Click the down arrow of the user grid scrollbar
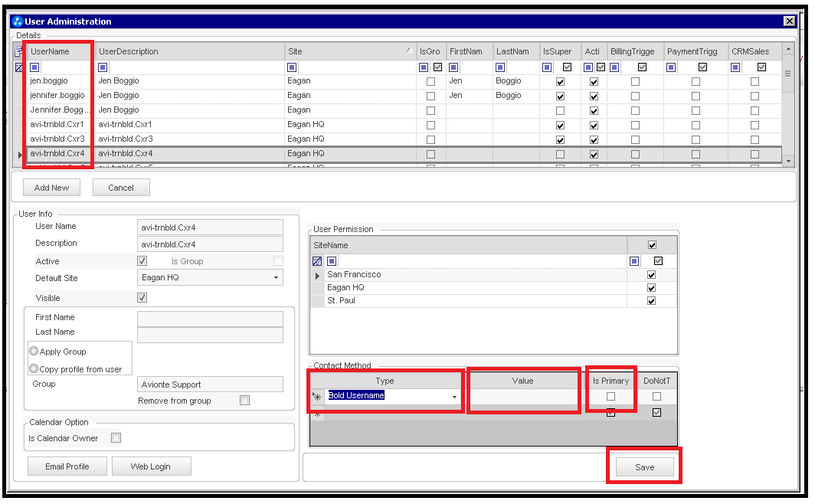 pos(788,161)
